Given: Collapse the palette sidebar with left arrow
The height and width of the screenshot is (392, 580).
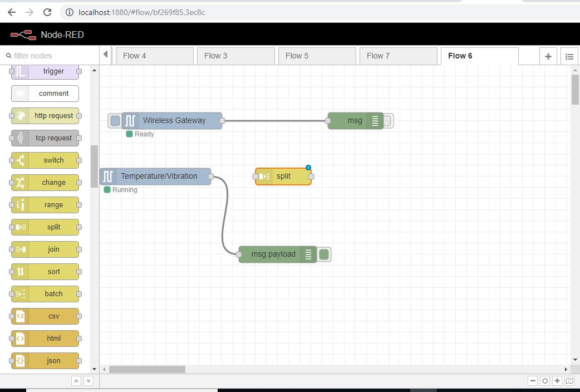Looking at the screenshot, I should tap(105, 55).
